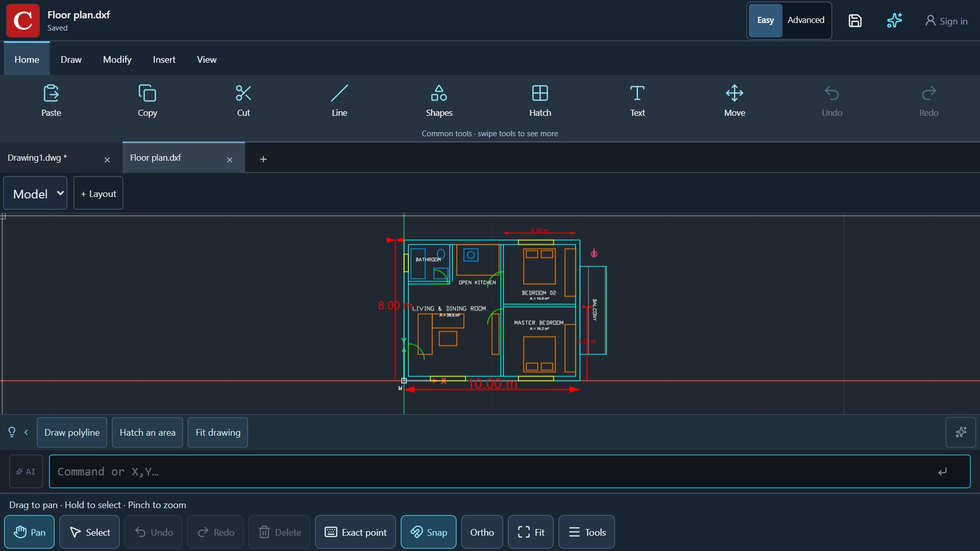Screen dimensions: 980x551
Task: Click the 10.00 m dimension text
Action: pyautogui.click(x=493, y=384)
